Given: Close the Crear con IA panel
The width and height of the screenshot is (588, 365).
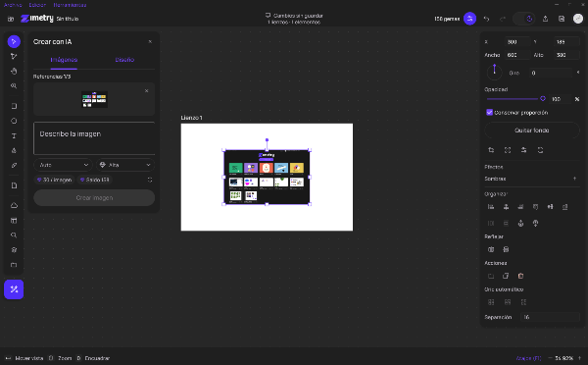Looking at the screenshot, I should tap(150, 41).
